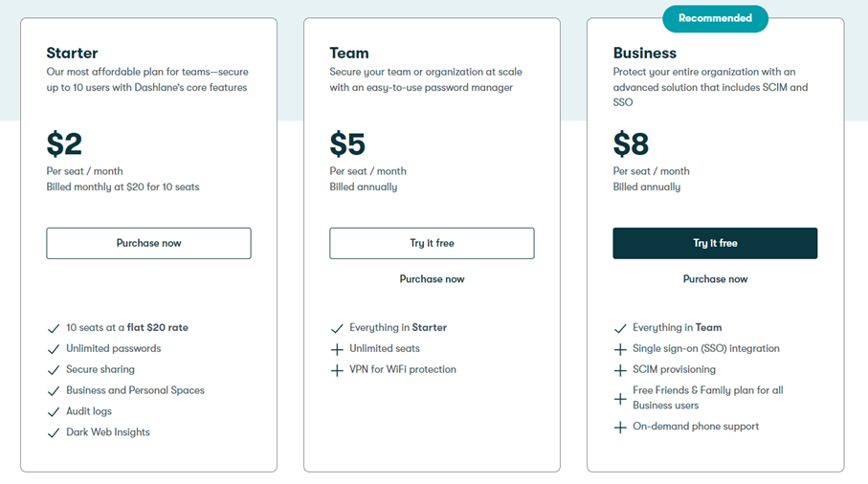Open Purchase now link under Team plan
The width and height of the screenshot is (868, 484).
coord(432,279)
